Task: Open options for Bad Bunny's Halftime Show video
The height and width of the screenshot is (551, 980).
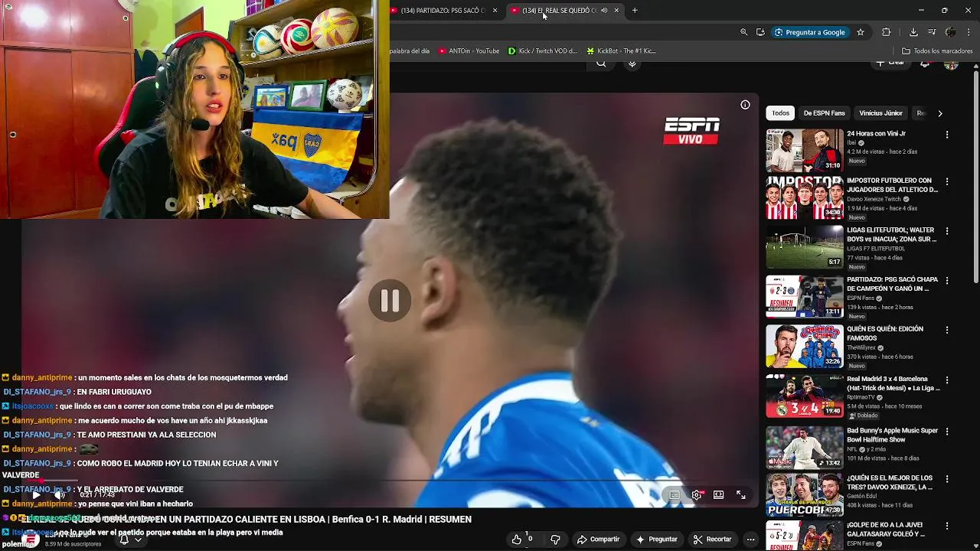Action: [x=947, y=432]
